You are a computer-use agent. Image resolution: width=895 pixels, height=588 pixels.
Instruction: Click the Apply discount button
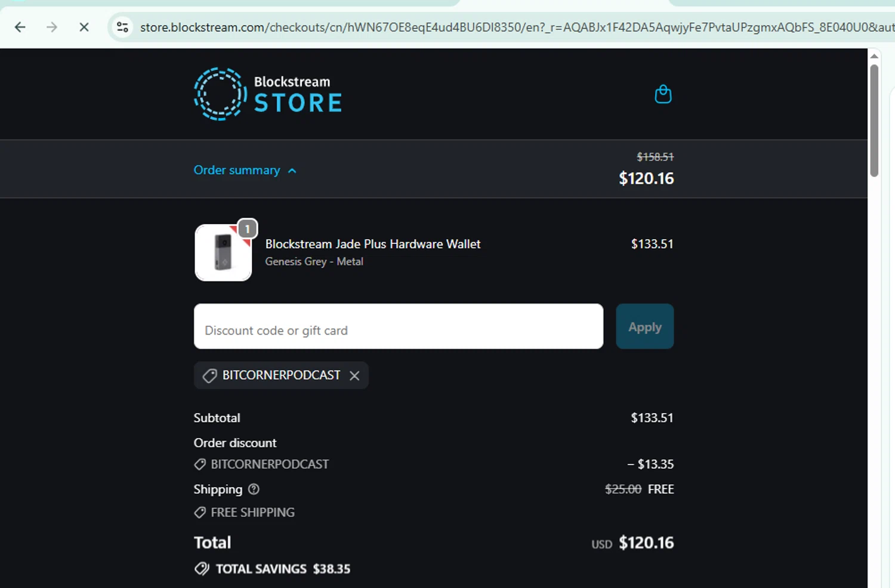click(645, 326)
